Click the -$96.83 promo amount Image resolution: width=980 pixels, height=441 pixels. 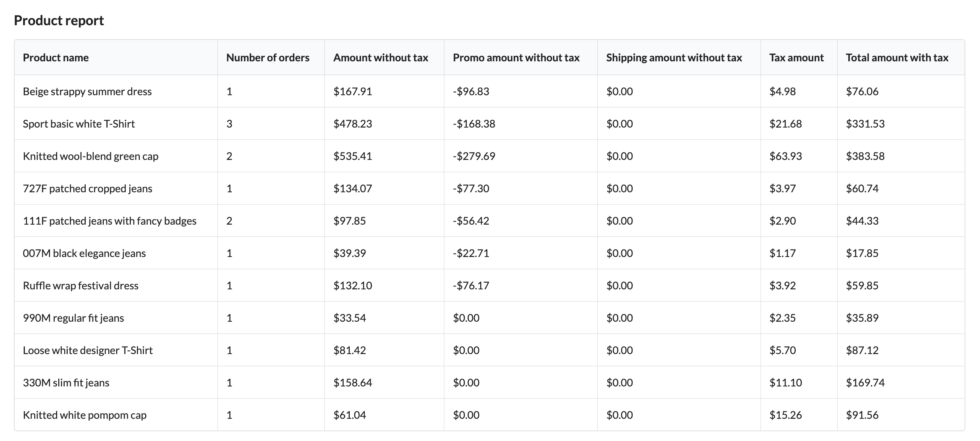click(x=471, y=91)
